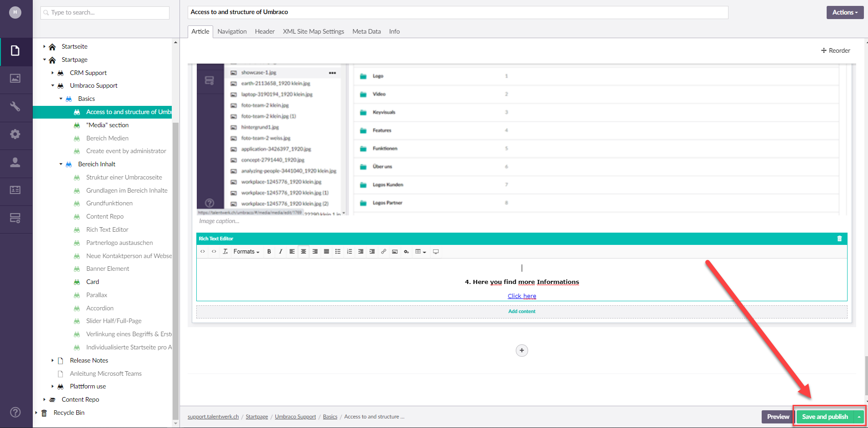Toggle bold formatting
Screen dimensions: 868x428
click(x=269, y=252)
